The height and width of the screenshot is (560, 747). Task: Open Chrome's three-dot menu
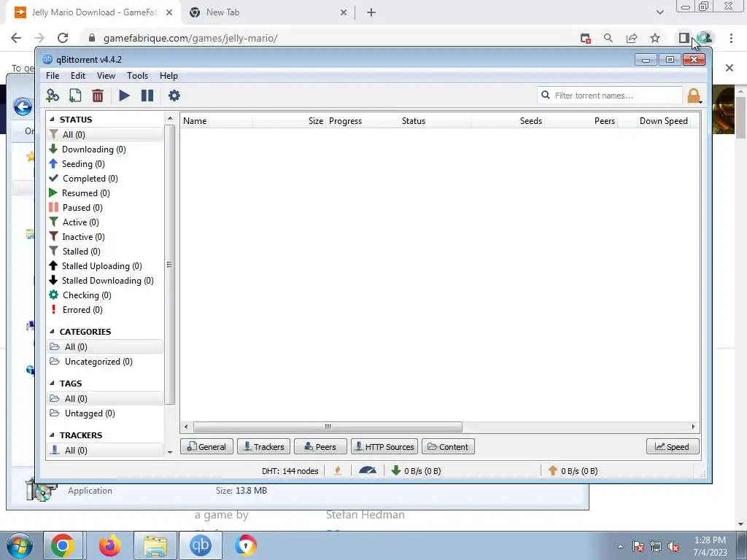click(731, 38)
